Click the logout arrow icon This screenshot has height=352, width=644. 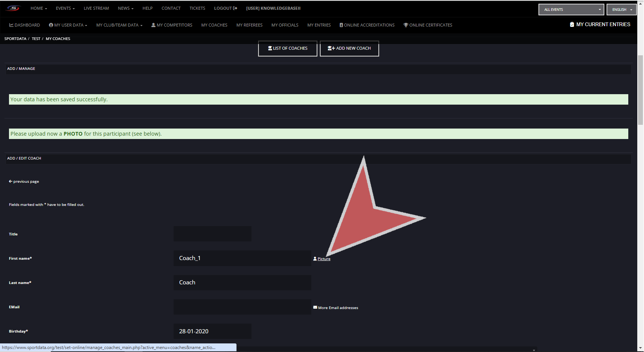click(x=235, y=8)
